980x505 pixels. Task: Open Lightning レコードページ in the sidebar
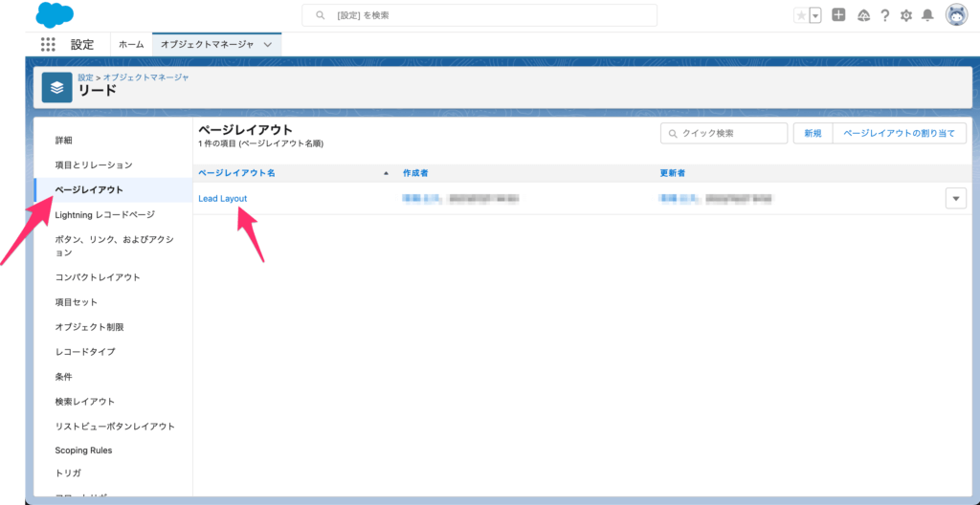tap(104, 215)
